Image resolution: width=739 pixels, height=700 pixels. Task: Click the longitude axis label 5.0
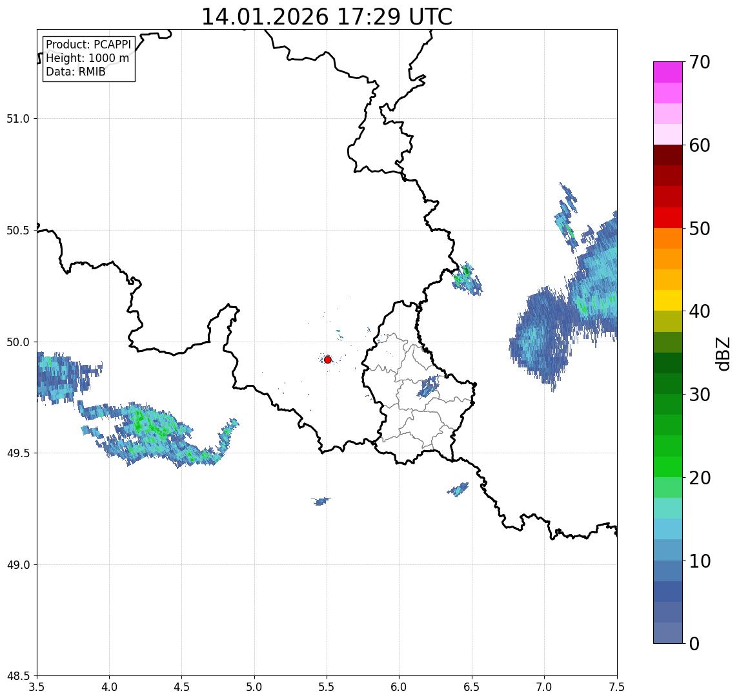coord(254,687)
